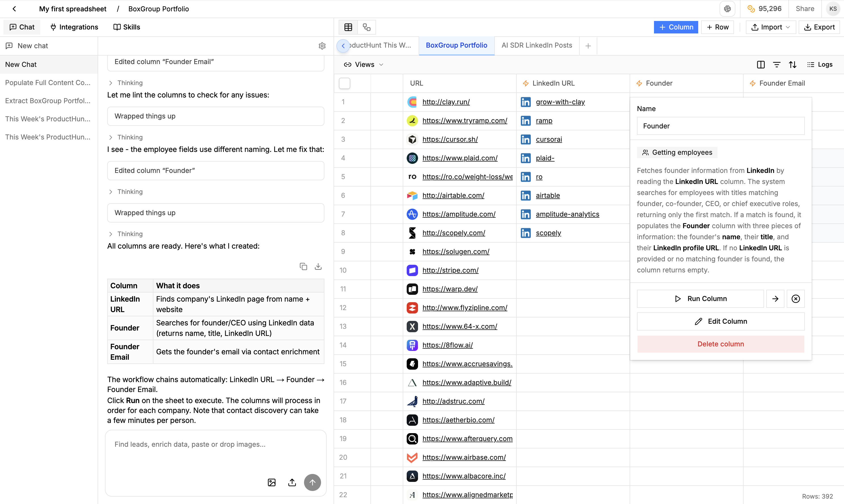Open the sort icon next to filter

793,65
